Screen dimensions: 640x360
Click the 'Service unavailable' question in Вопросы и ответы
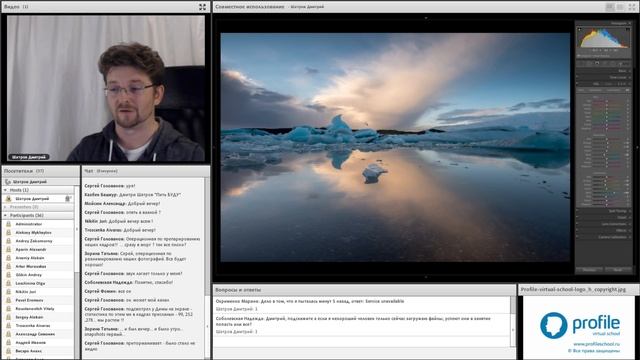pos(310,301)
